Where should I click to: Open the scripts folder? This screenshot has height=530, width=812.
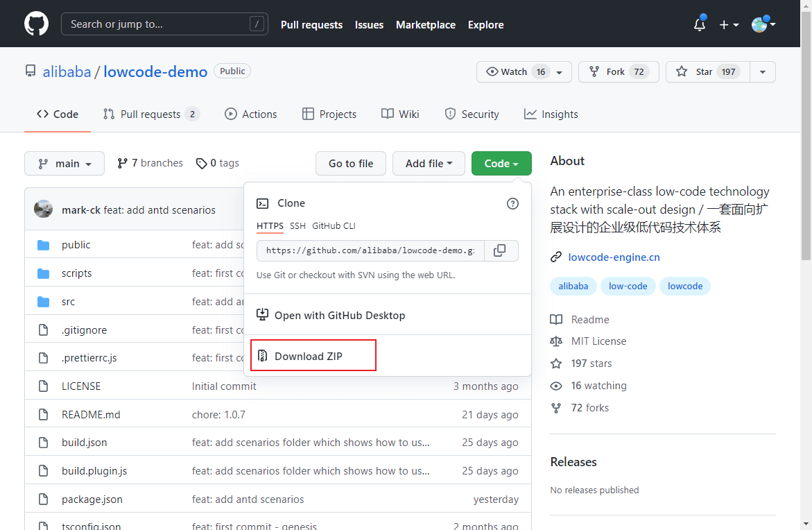tap(77, 273)
